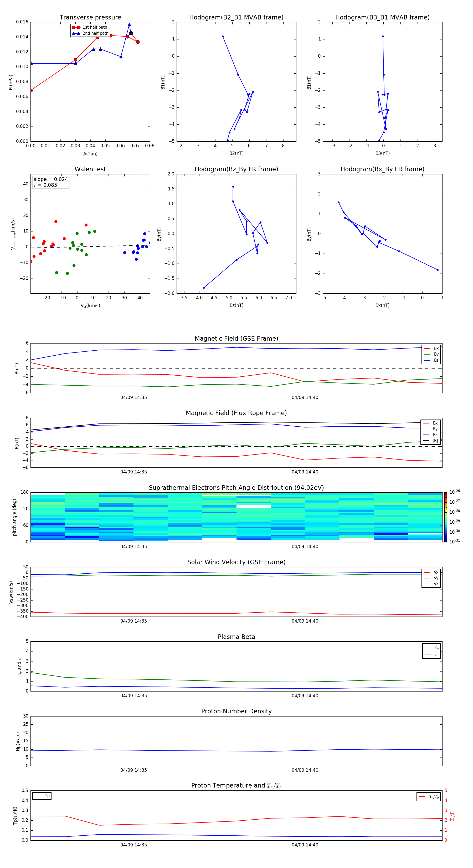The image size is (473, 868).
Task: Click the "Plasma Beta" plot title
Action: (236, 637)
